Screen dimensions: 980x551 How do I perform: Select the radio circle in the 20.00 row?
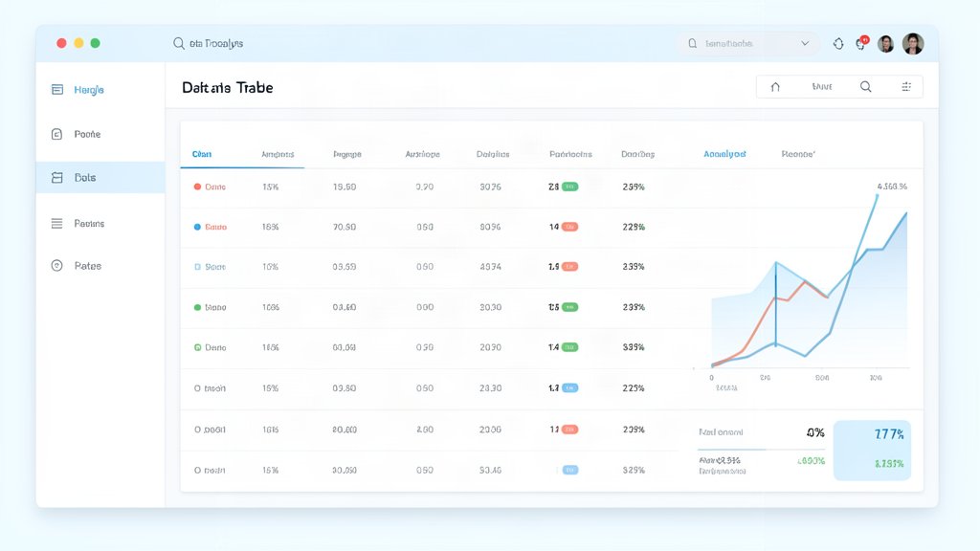click(197, 430)
